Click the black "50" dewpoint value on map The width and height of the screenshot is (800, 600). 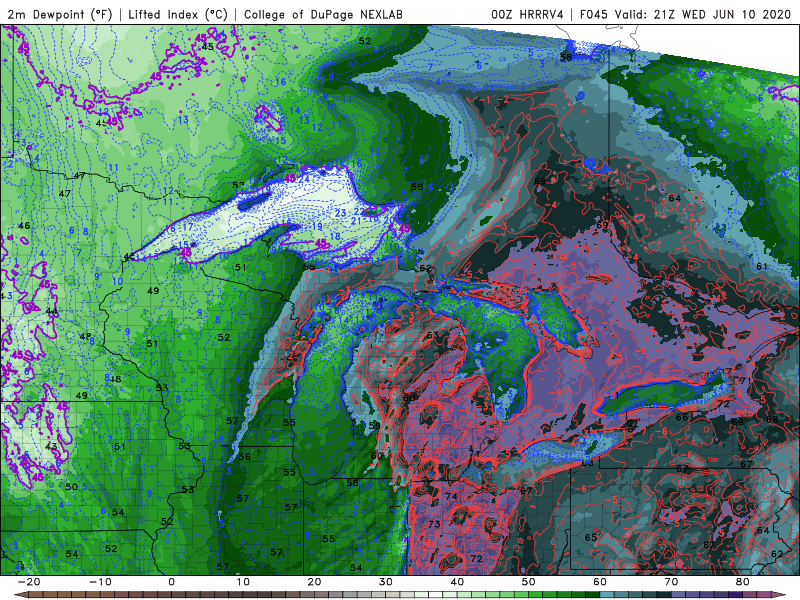pyautogui.click(x=71, y=486)
